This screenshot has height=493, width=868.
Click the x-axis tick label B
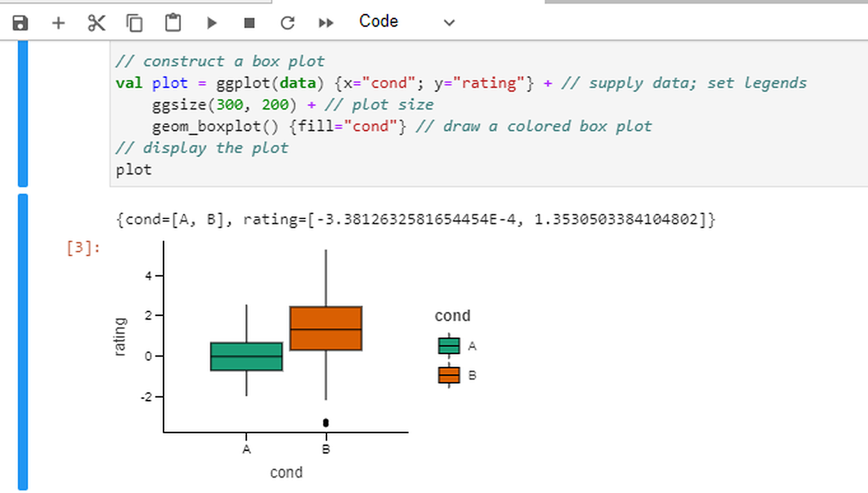tap(326, 450)
